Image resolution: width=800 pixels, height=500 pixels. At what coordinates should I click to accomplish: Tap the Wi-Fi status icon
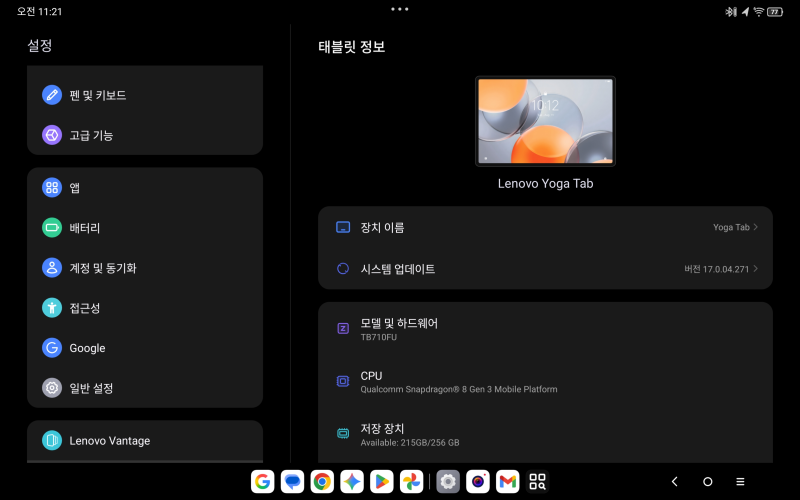(x=758, y=11)
